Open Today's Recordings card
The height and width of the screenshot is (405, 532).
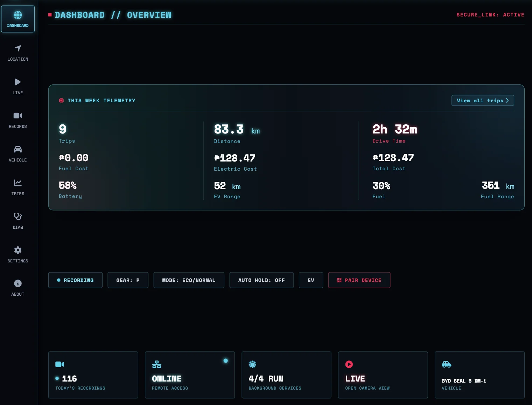pos(93,375)
